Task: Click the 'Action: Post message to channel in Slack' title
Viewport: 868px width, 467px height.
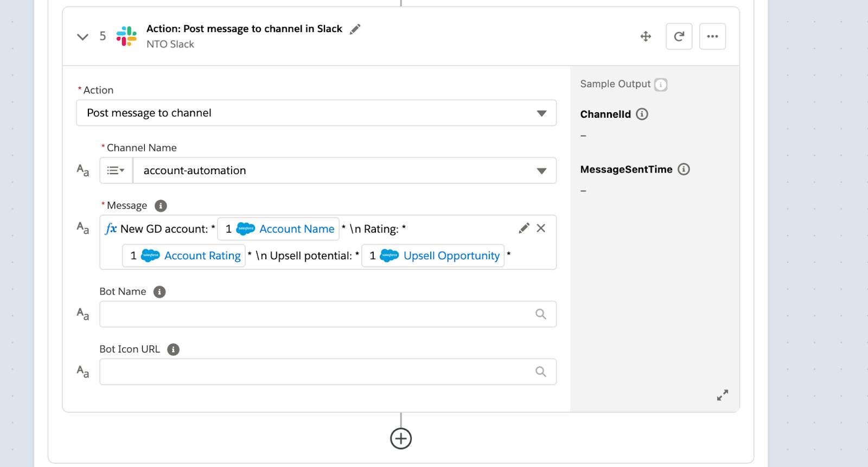Action: (x=244, y=29)
